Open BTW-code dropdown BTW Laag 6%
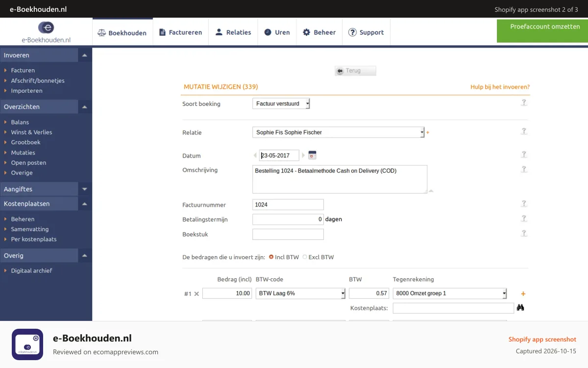 [300, 293]
